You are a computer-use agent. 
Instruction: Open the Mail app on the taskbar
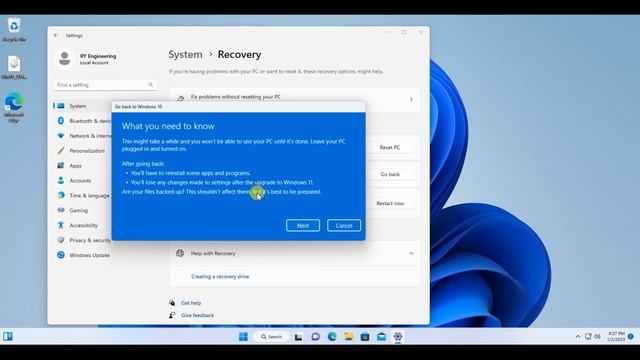pos(382,337)
